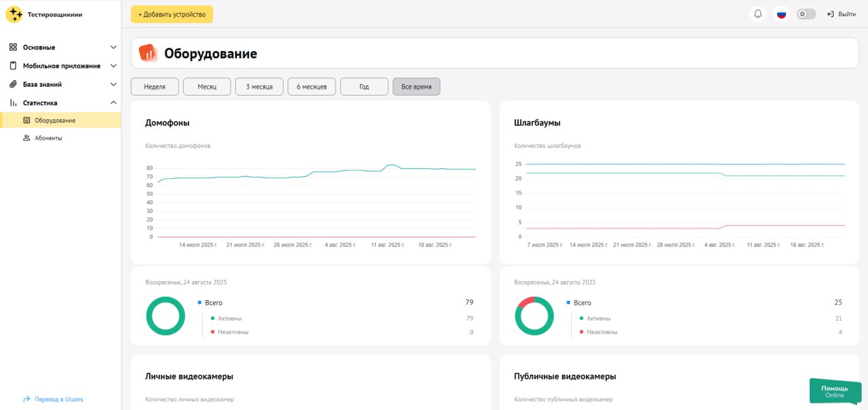Expand the База знаний section chevron
The image size is (868, 410).
[114, 85]
